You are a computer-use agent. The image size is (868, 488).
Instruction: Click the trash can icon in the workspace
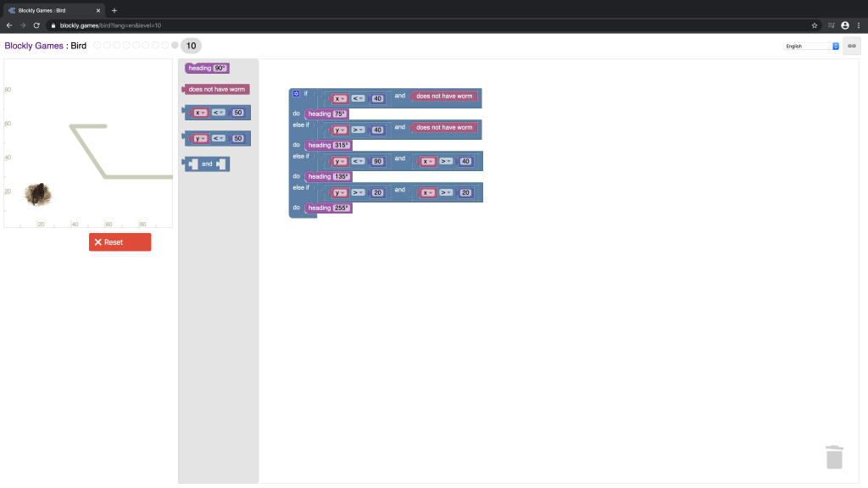(x=834, y=457)
